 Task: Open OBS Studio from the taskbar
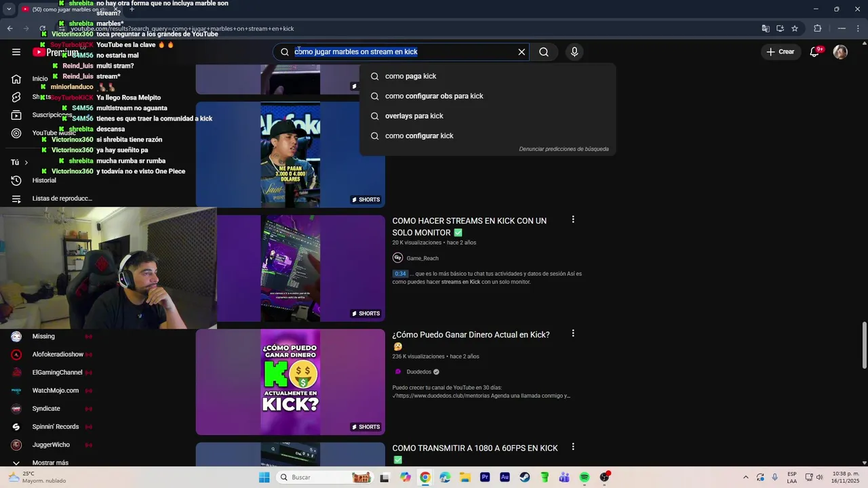[x=604, y=477]
